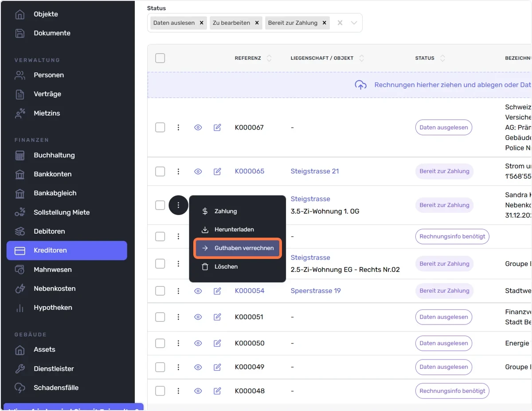Clear all status filters with the X
The width and height of the screenshot is (532, 411).
click(340, 23)
